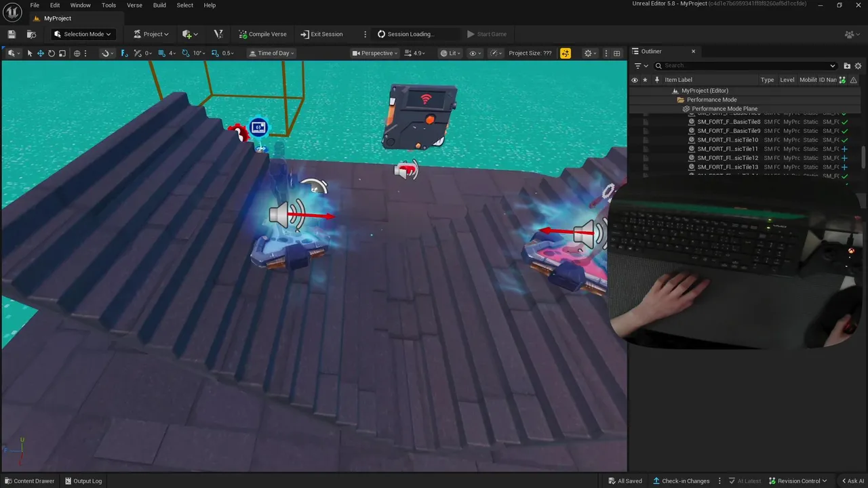Open the File menu

pyautogui.click(x=35, y=5)
